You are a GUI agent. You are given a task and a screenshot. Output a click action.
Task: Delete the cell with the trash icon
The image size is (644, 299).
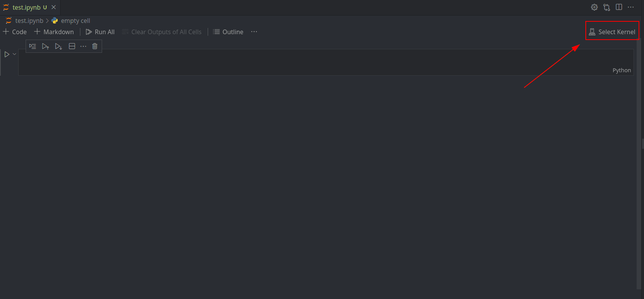pos(95,46)
